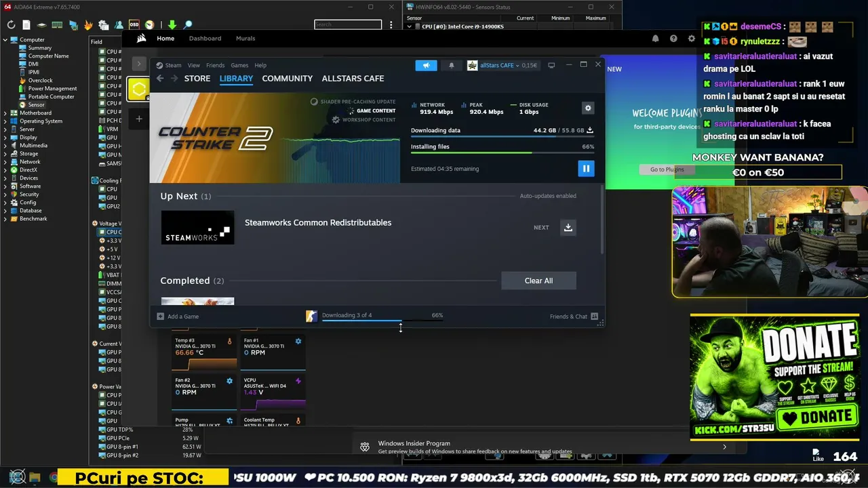
Task: Click the yellow iCUE device tile
Action: coord(138,89)
